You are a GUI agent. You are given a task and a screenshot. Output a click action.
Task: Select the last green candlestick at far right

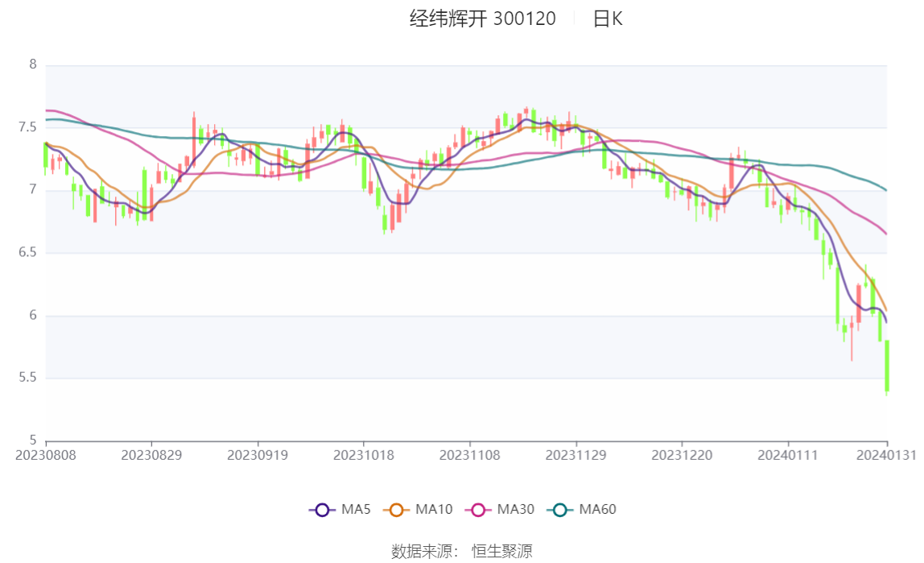(x=887, y=366)
